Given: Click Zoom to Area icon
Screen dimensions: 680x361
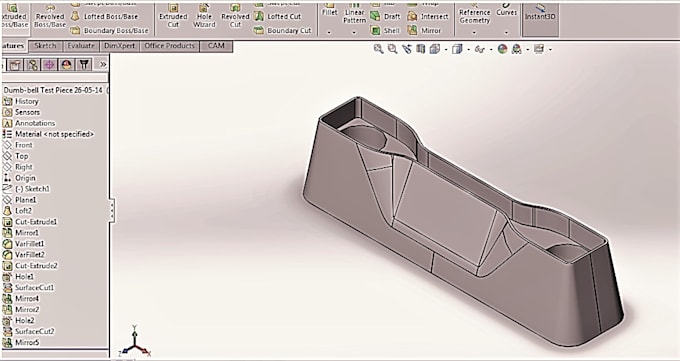Looking at the screenshot, I should pos(392,49).
